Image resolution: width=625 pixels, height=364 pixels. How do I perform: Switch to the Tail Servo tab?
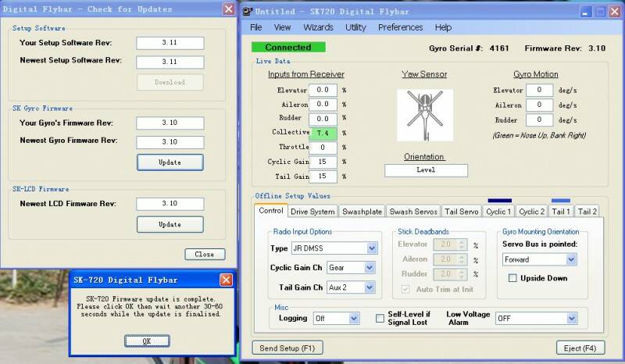pyautogui.click(x=461, y=212)
